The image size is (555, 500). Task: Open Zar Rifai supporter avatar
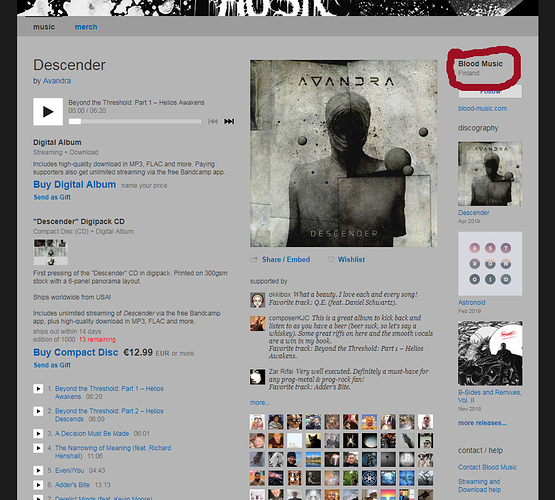257,377
